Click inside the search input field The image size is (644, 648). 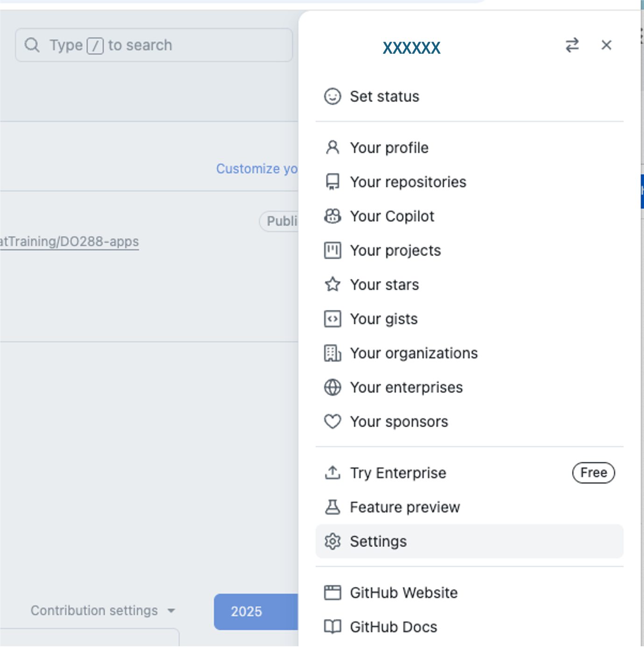click(x=154, y=45)
